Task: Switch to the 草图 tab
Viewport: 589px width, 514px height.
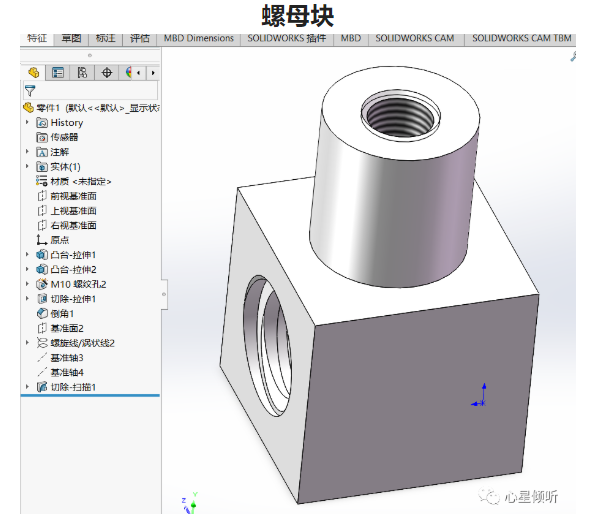Action: [71, 38]
